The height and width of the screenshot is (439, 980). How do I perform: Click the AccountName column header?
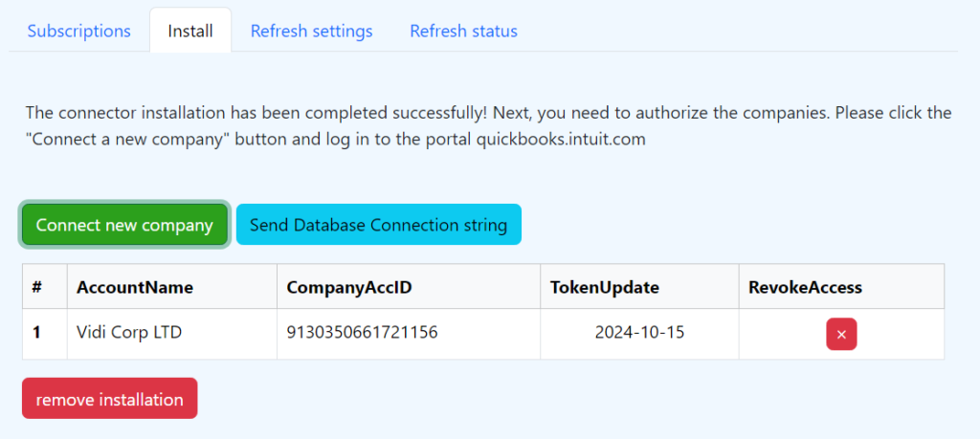[135, 287]
